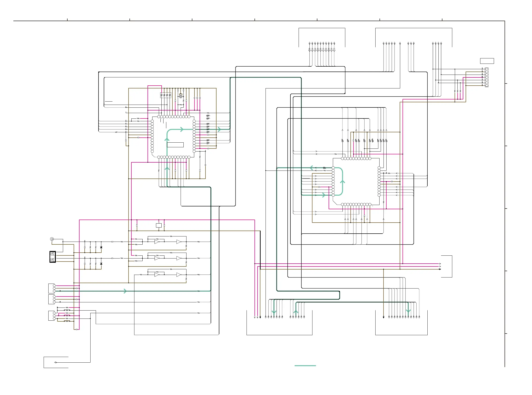The image size is (532, 395).
Task: Click the teal down arrow at bottom-right connector block
Action: (408, 311)
